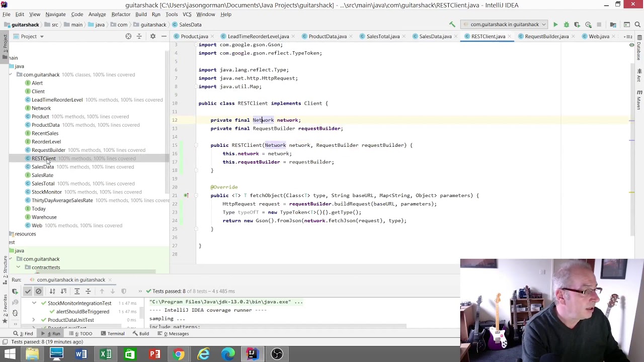Rerun tests with coverage in Run panel

pos(15,291)
